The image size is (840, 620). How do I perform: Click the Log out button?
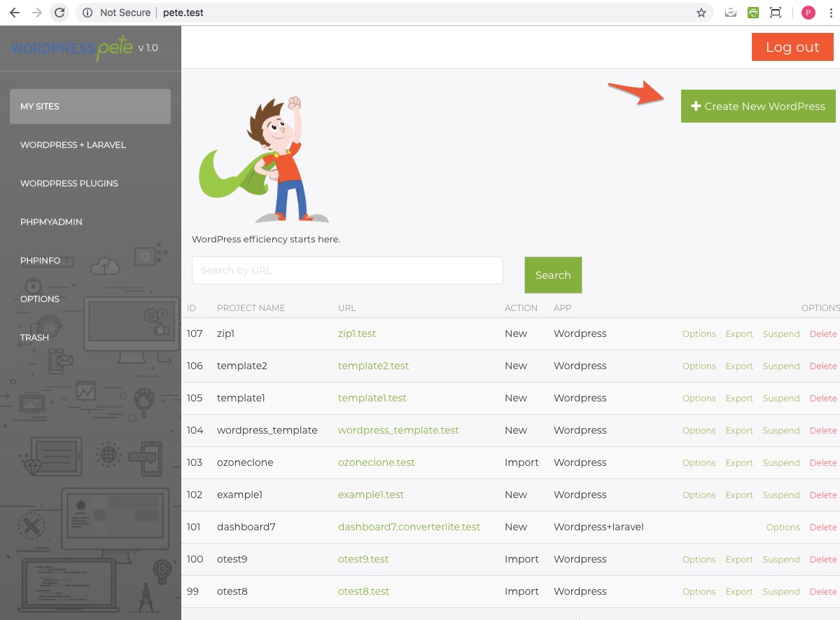pyautogui.click(x=792, y=47)
